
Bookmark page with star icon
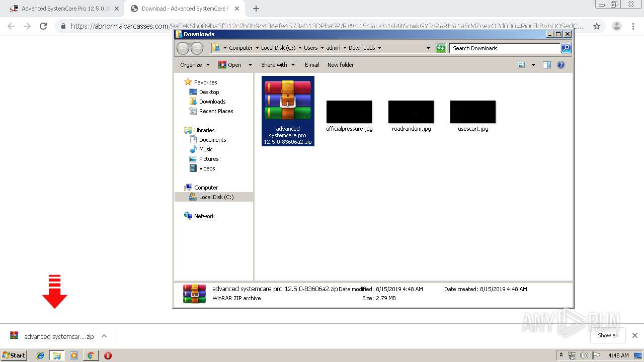597,26
